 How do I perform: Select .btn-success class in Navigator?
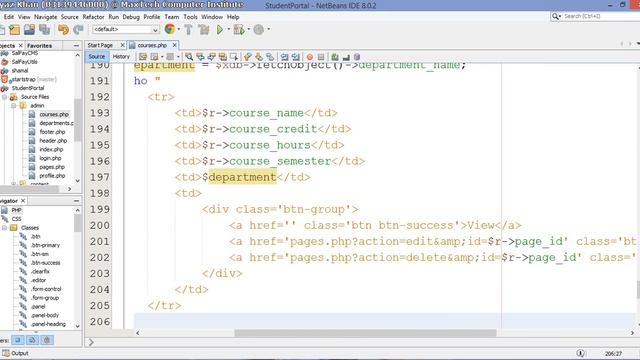click(x=45, y=263)
